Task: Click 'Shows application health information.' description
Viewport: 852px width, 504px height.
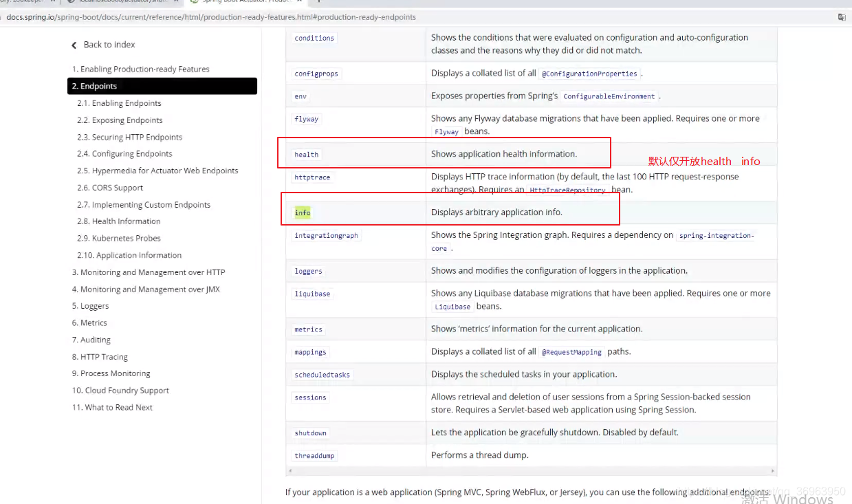Action: (x=504, y=154)
